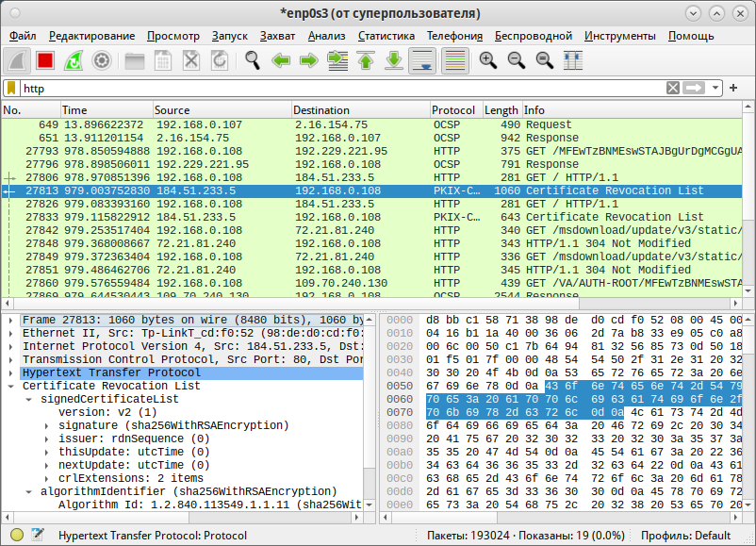756x546 pixels.
Task: Sort packets by the Source column
Action: (x=222, y=110)
